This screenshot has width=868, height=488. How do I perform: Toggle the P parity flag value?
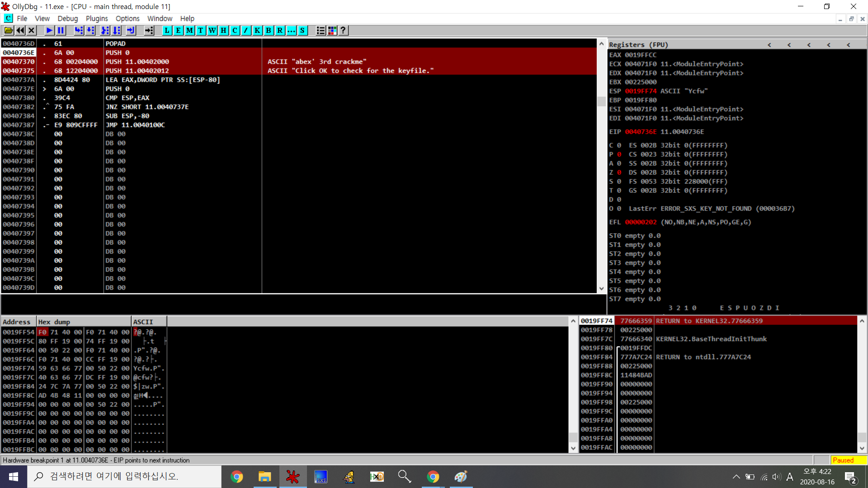619,155
